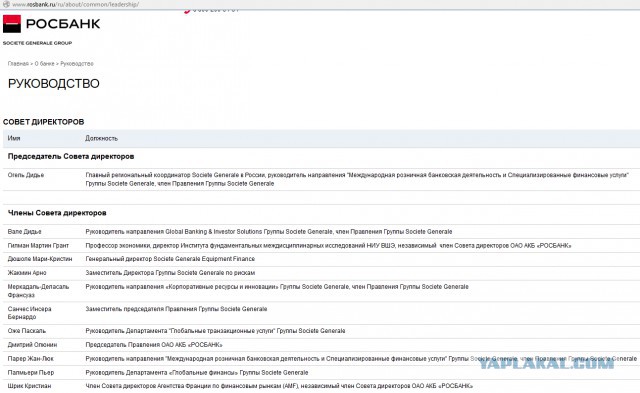The height and width of the screenshot is (393, 640).
Task: Click the SOCIETE GENERALE GROUP tagline
Action: tap(37, 43)
